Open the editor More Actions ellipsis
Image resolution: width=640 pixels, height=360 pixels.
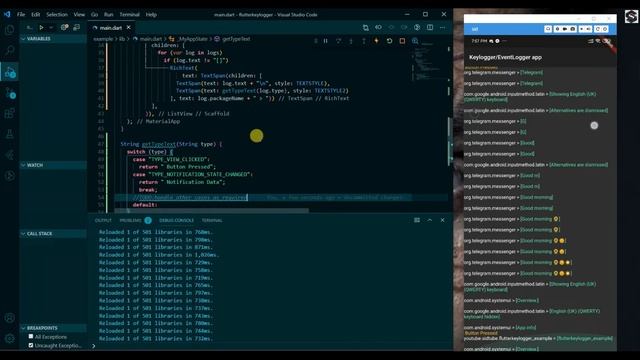(442, 27)
